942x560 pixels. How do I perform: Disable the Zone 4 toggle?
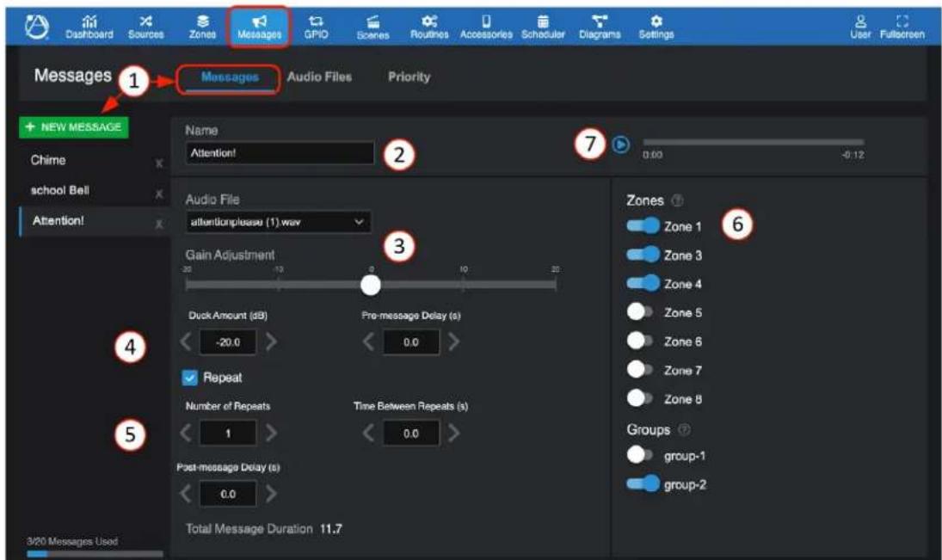coord(643,283)
